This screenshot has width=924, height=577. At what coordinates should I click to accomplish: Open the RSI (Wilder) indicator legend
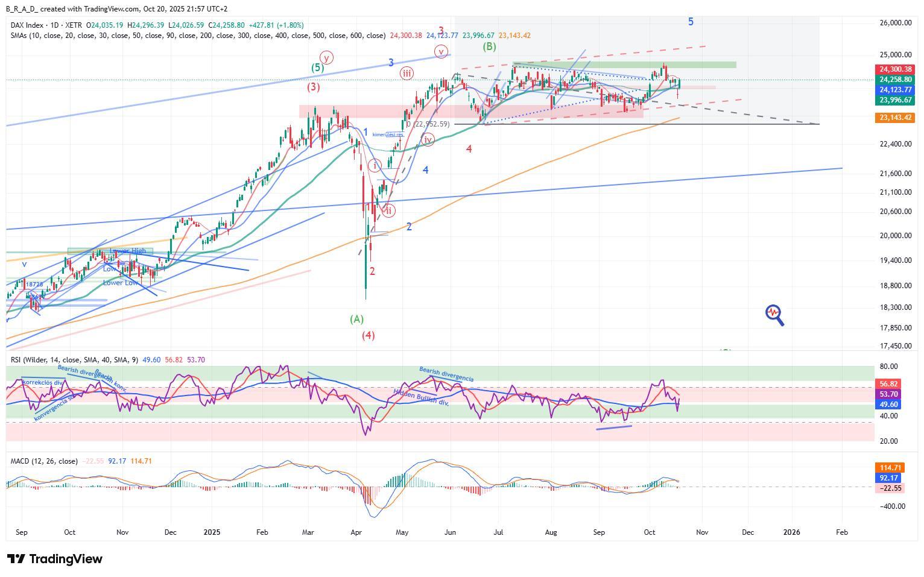click(x=75, y=360)
